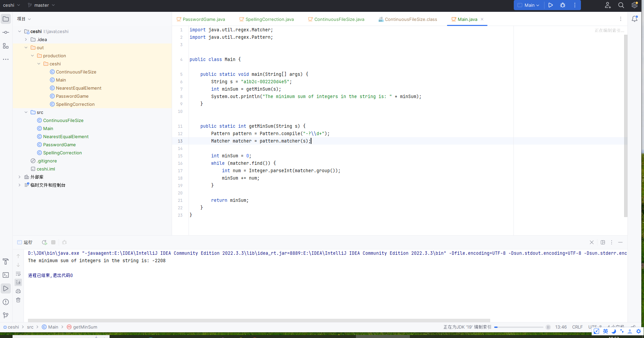Screen dimensions: 644x338
Task: Open the Run tool window
Action: 6,288
